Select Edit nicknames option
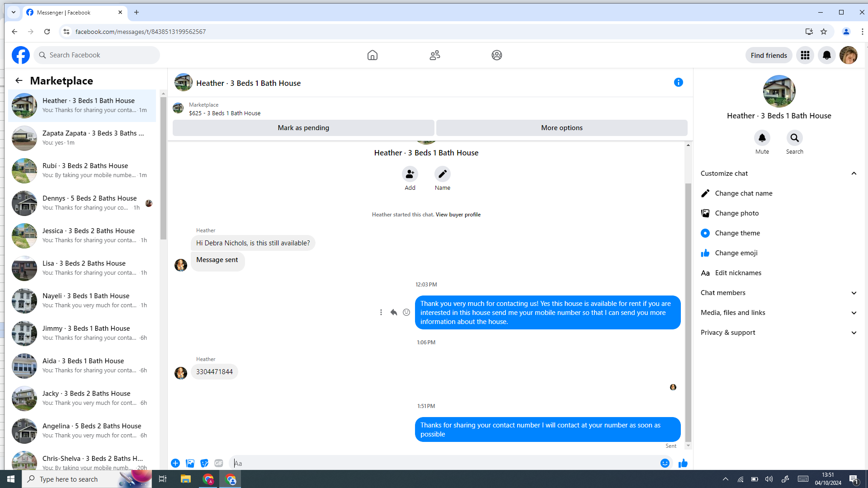868x488 pixels. coord(778,273)
